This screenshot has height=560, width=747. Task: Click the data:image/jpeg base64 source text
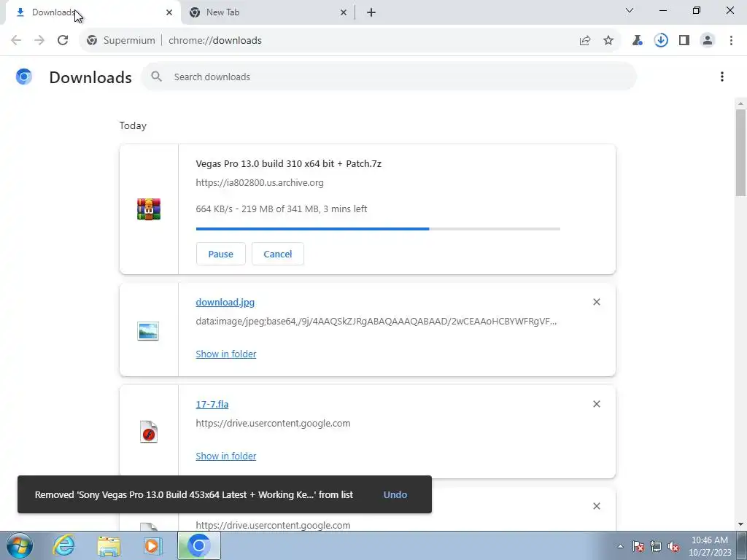[376, 322]
